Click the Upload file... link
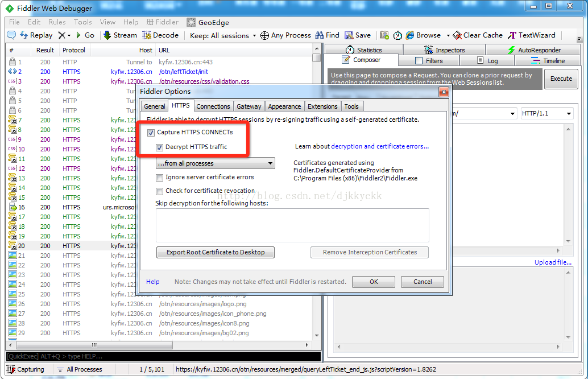 (553, 262)
